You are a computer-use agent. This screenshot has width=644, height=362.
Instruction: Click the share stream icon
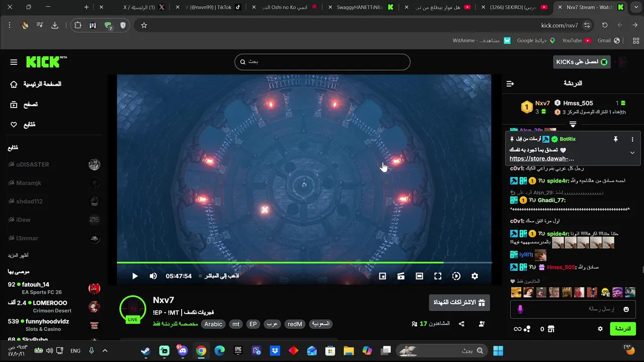tap(461, 324)
